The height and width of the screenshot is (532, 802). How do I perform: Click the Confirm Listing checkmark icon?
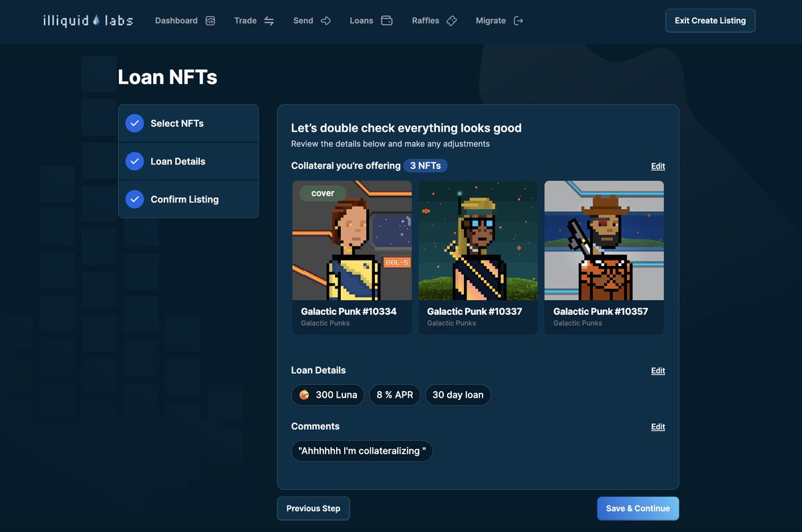pos(134,199)
